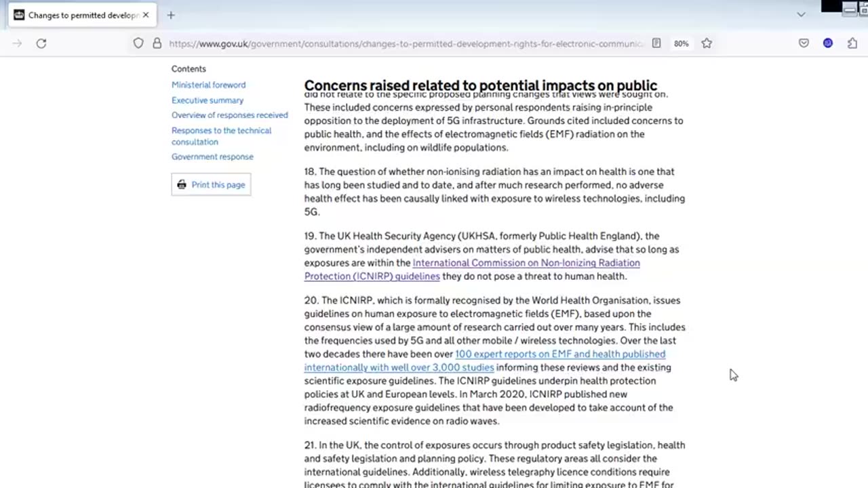Image resolution: width=868 pixels, height=488 pixels.
Task: Click the Contents heading text
Action: coord(189,68)
